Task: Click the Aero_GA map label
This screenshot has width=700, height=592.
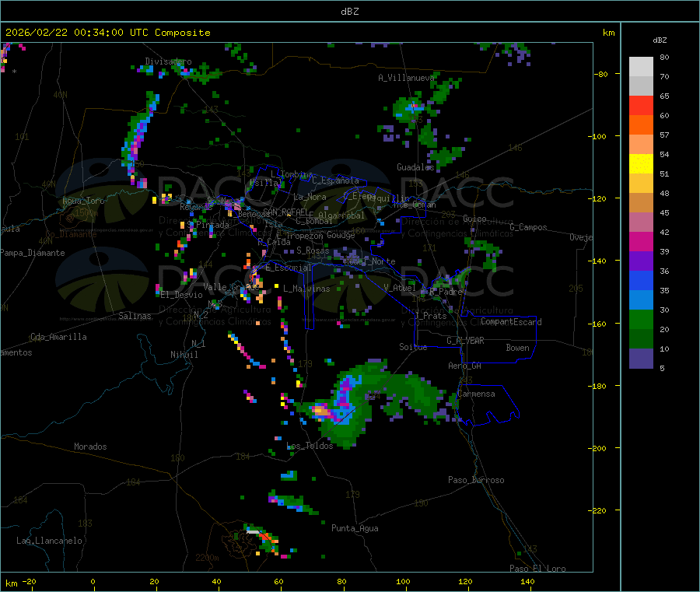Action: point(464,366)
